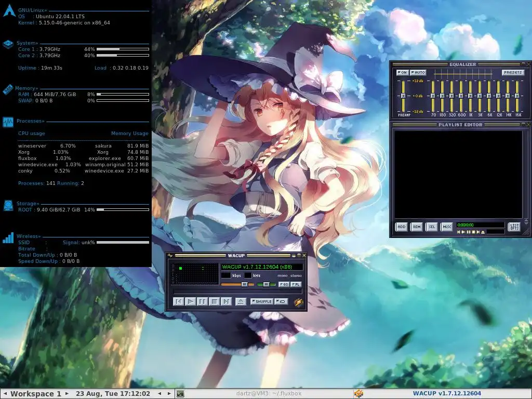Click the empty playlist track list area
Viewport: 532px width, 399px height.
pos(458,175)
